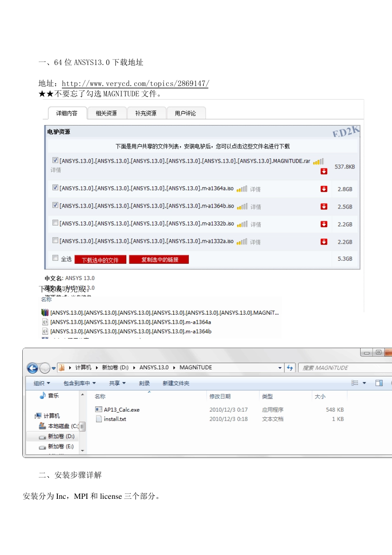Click the WinRAR archive icon of the MAGNiT... file
This screenshot has height=555, width=392.
[45, 313]
